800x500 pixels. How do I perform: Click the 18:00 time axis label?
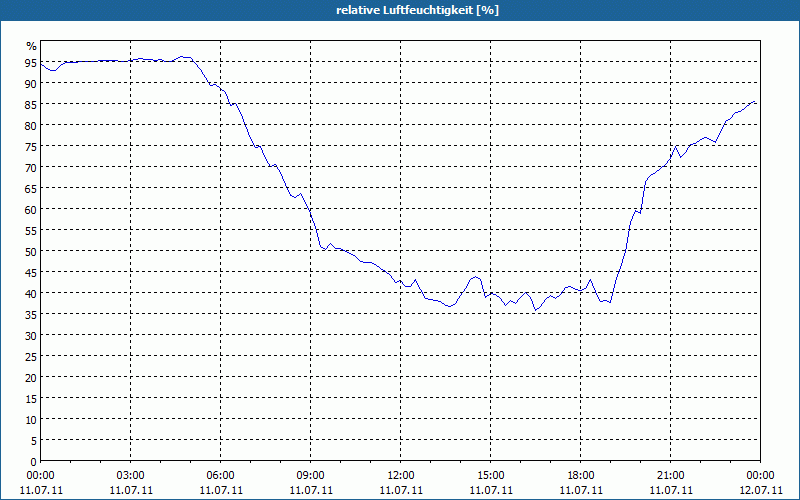(581, 476)
